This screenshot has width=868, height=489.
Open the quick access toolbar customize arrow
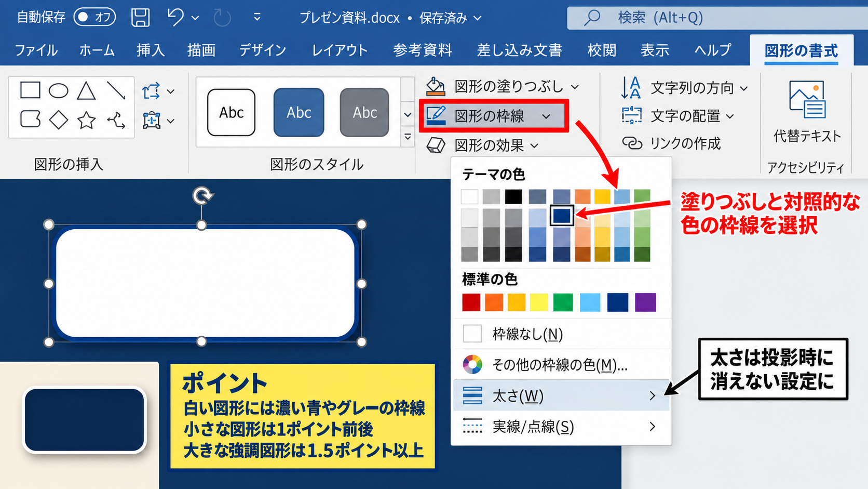coord(257,17)
